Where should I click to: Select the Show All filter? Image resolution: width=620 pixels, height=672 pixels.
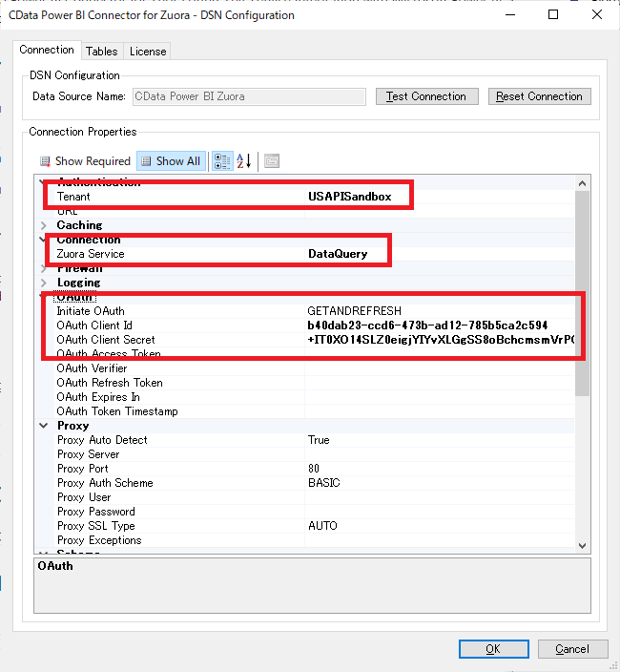(x=172, y=161)
